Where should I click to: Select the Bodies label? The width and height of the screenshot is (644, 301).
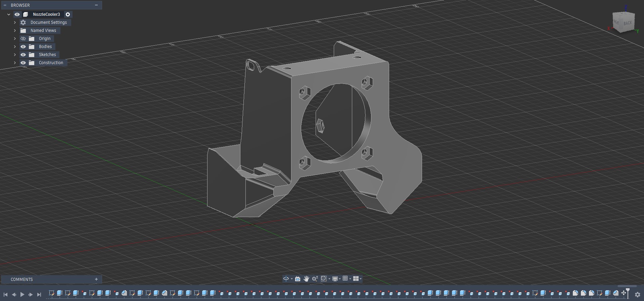point(45,47)
